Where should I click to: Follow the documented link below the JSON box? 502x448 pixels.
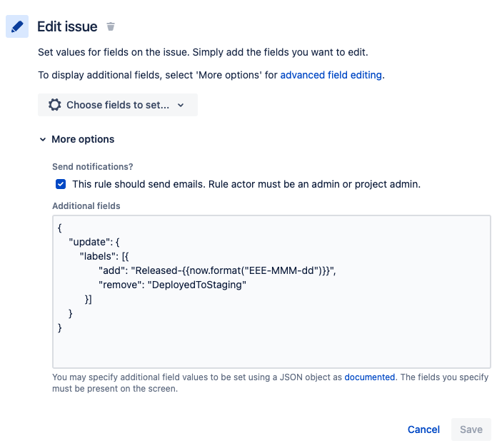click(369, 377)
